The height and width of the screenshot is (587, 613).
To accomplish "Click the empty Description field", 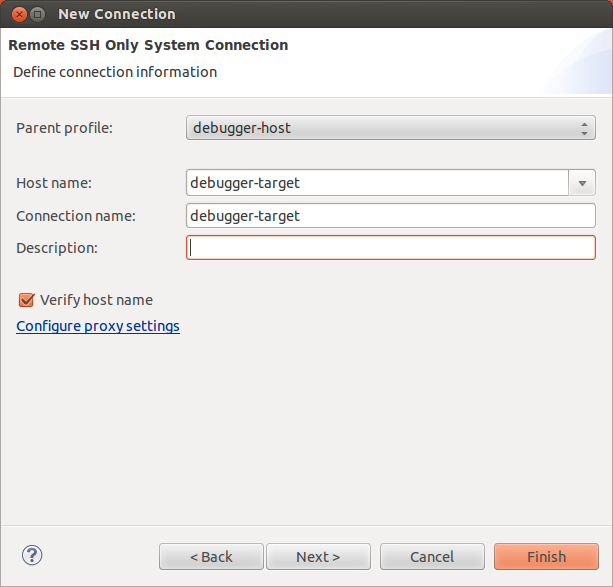I will 391,247.
